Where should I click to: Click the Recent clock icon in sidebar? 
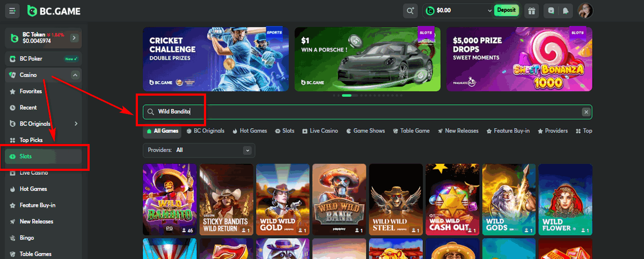(13, 107)
